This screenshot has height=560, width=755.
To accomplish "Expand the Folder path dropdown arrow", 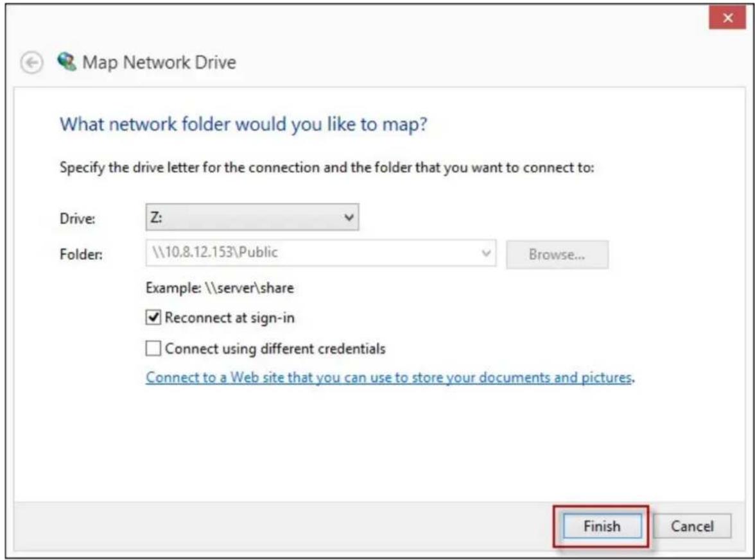I will [x=486, y=253].
